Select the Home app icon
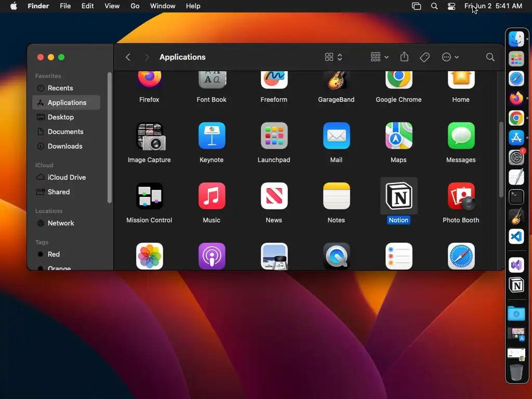The height and width of the screenshot is (399, 532). (461, 79)
